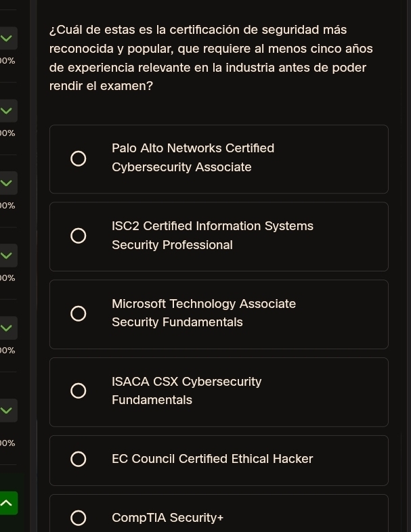Expand the second sidebar chevron from top
This screenshot has width=411, height=532.
[7, 110]
